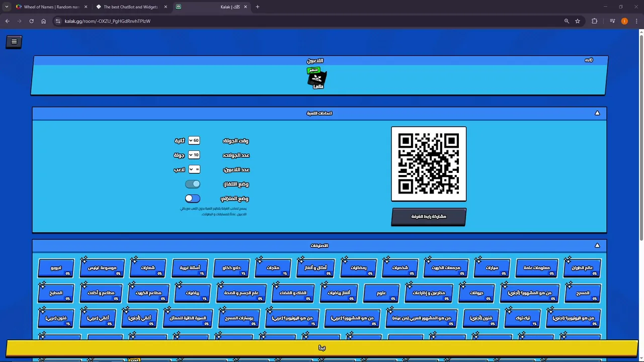Open the tab search dropdown arrow

(6, 7)
